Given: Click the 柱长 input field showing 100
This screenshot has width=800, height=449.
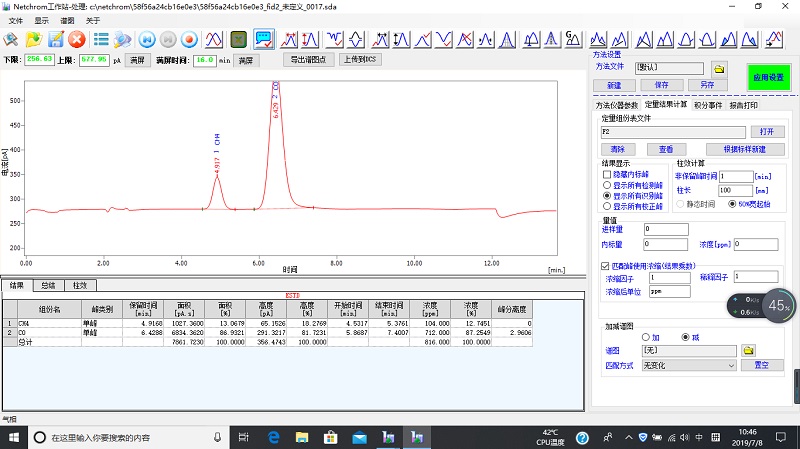Looking at the screenshot, I should click(736, 190).
